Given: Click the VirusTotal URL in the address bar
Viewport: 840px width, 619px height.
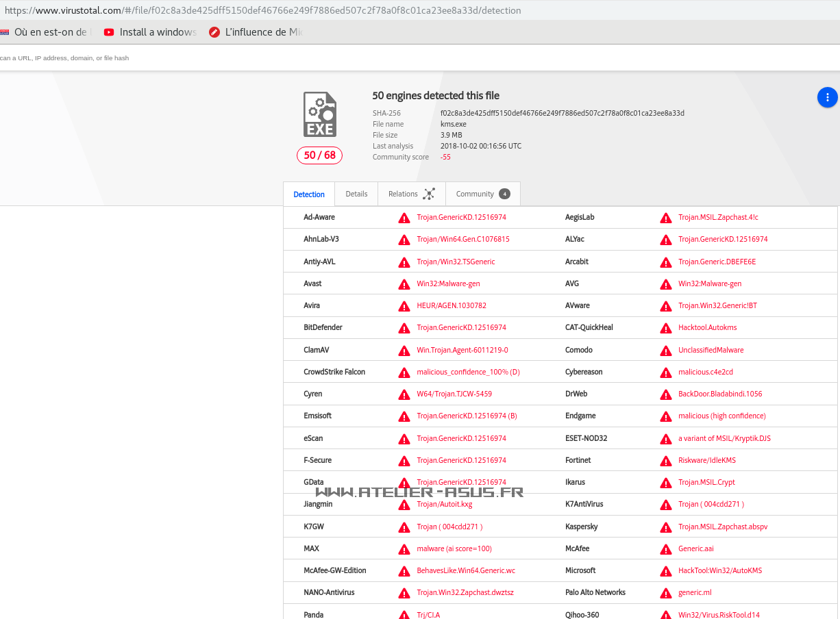Looking at the screenshot, I should point(262,10).
